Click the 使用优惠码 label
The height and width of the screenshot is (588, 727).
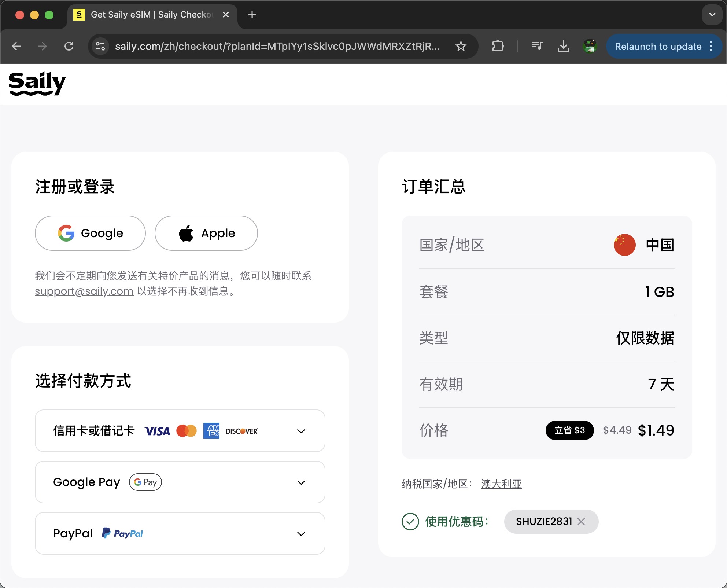coord(457,521)
